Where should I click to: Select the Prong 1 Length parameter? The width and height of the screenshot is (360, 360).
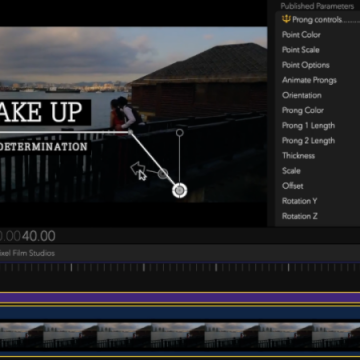click(308, 126)
